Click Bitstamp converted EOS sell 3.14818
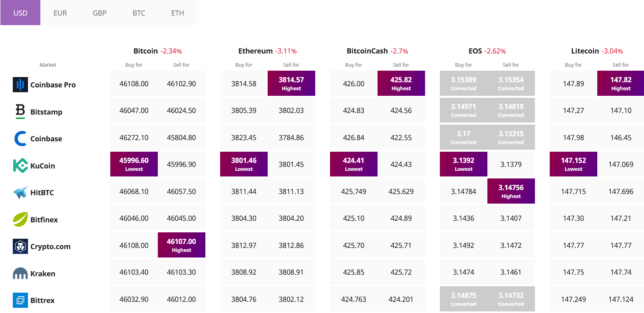The height and width of the screenshot is (313, 644). (511, 110)
